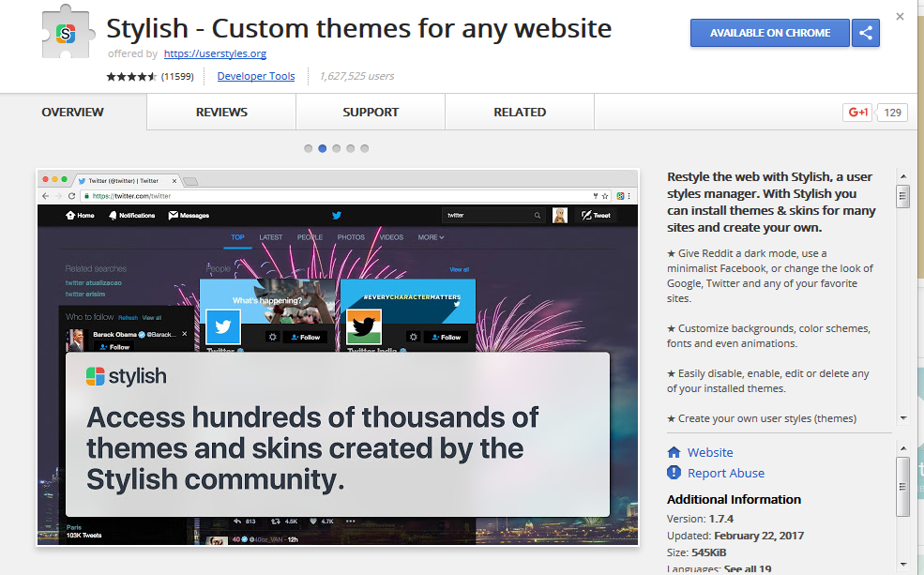Click the Available on Chrome button
The image size is (924, 575).
click(769, 33)
